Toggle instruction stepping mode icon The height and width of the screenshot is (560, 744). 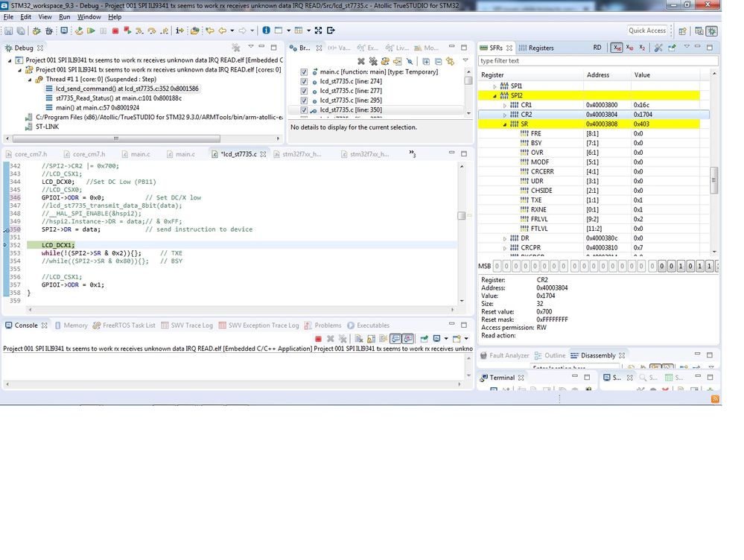coord(179,31)
